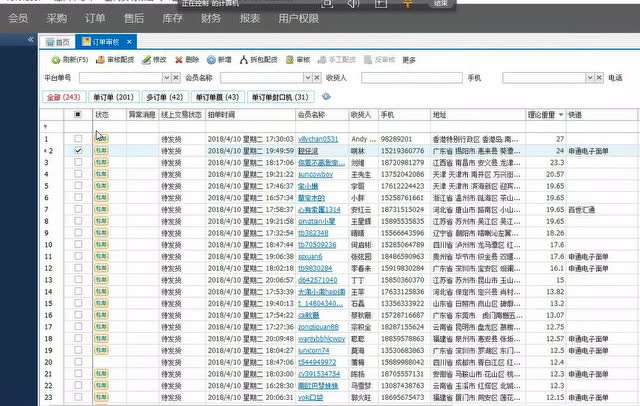The image size is (640, 406).
Task: Clear the 手机 field with its X button
Action: (599, 78)
